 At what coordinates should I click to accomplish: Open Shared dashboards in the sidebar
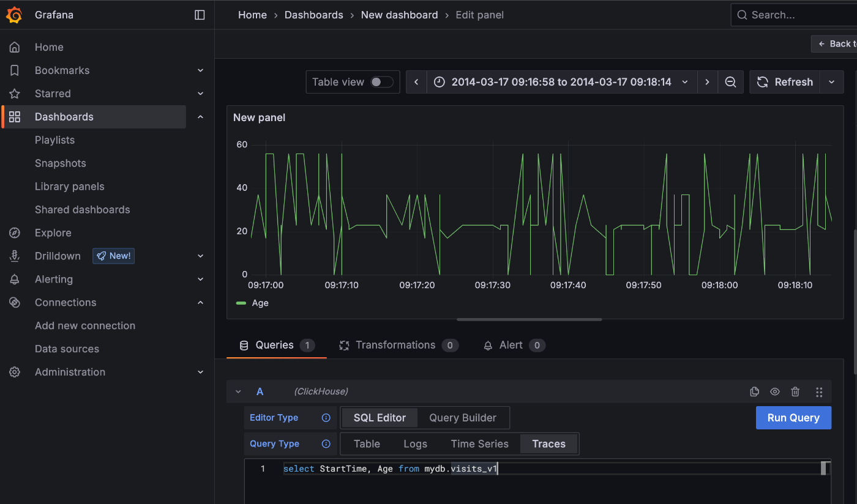coord(83,210)
